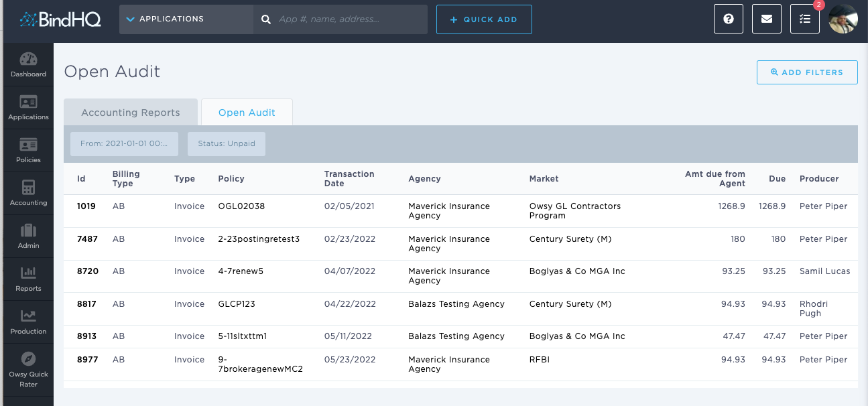
Task: Click policy 2-23postingretest3
Action: [259, 239]
